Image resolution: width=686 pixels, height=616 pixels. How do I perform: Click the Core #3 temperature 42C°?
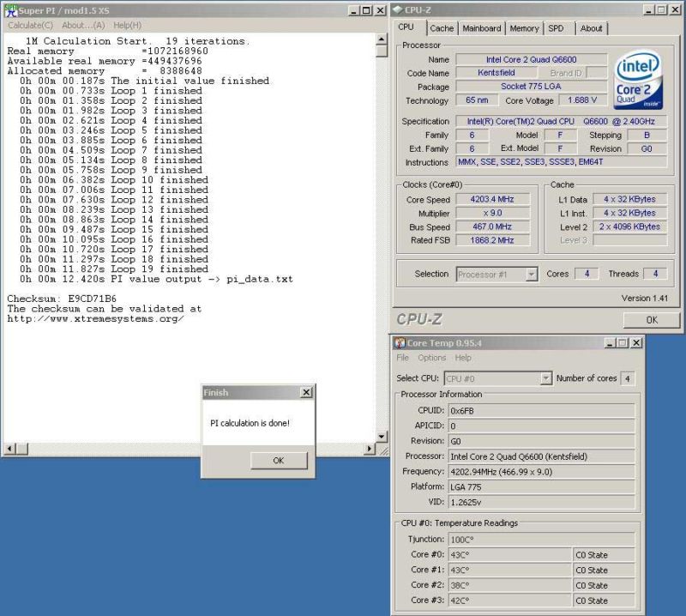pyautogui.click(x=510, y=601)
